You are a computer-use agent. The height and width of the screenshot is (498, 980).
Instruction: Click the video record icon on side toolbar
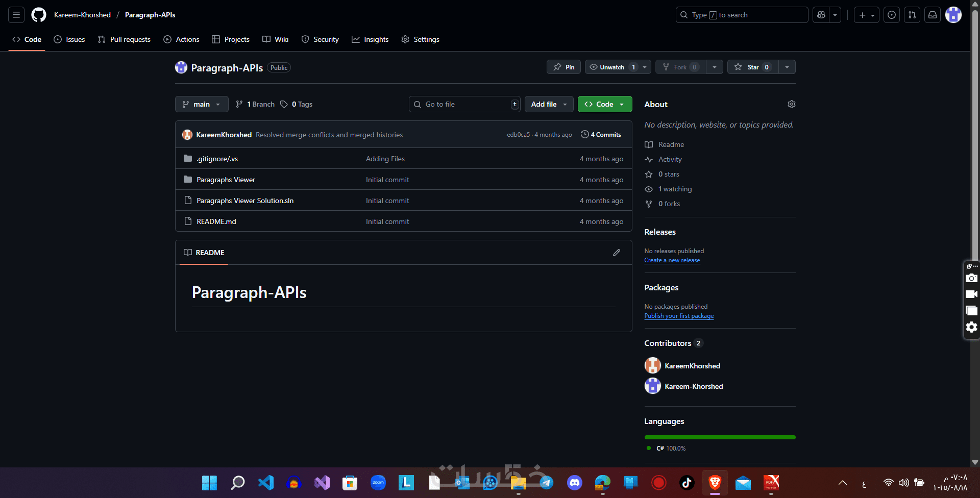971,294
